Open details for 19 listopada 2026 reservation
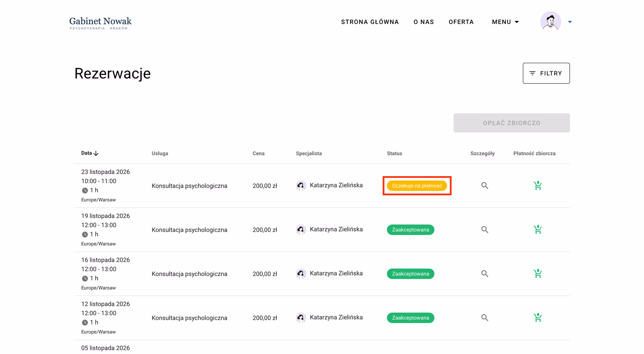 (485, 230)
